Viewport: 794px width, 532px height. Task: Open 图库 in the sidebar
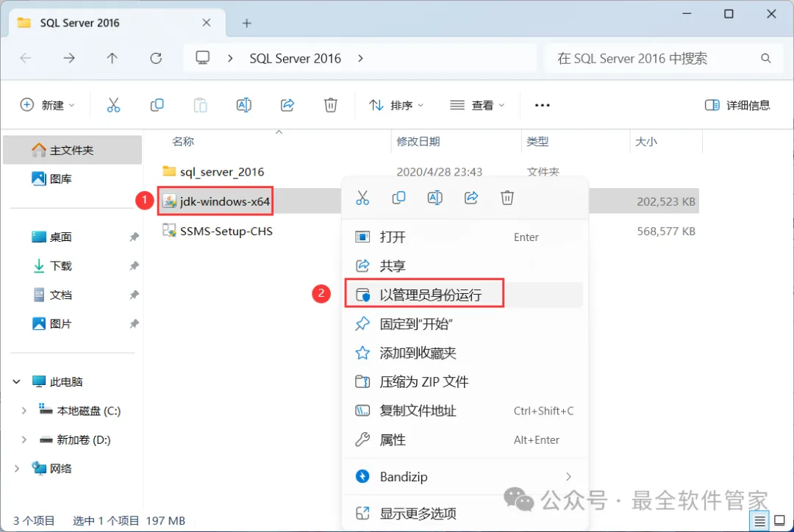coord(61,179)
